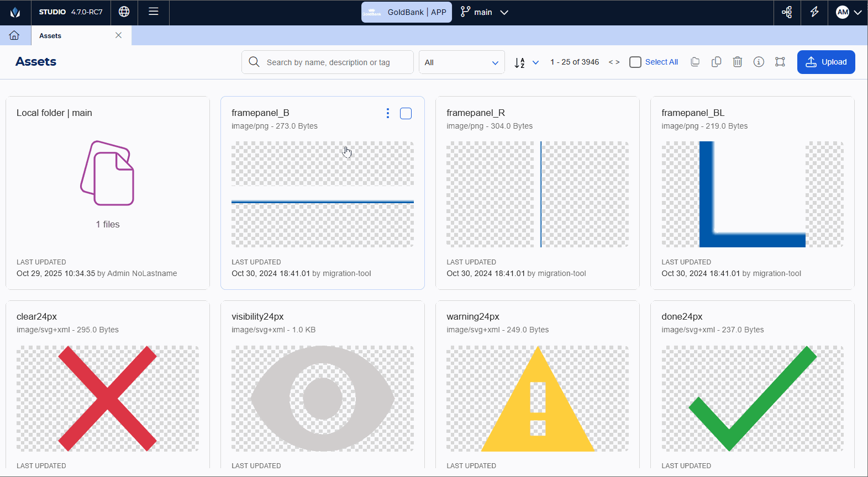Click the Upload button

click(x=826, y=62)
